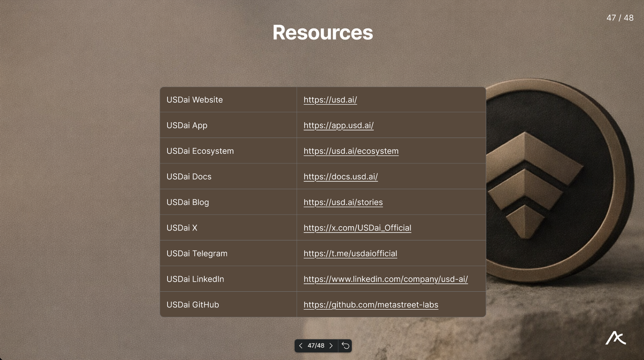Open the t.me/usdaiofficial Telegram link
Screen dimensions: 644x360
350,253
